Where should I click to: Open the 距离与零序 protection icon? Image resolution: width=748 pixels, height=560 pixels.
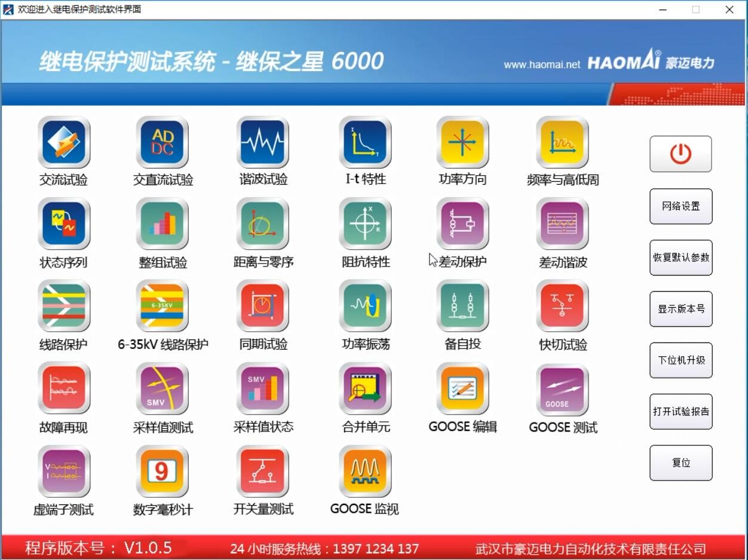[263, 224]
